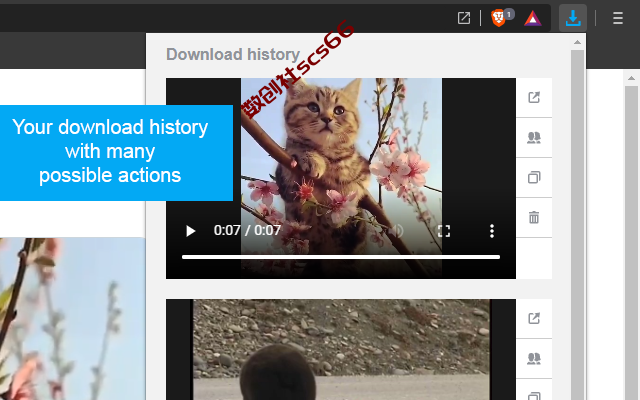Click the cherry blossom image on page
This screenshot has width=640, height=400.
pyautogui.click(x=73, y=319)
